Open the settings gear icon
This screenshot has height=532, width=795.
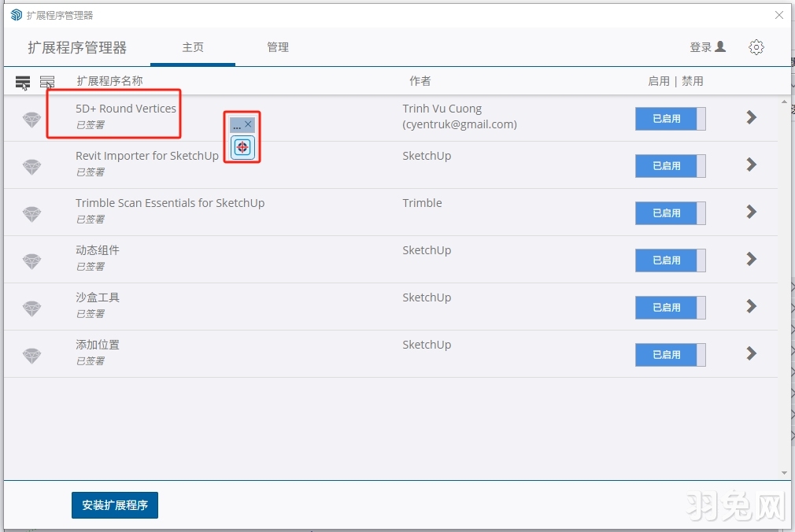tap(756, 47)
